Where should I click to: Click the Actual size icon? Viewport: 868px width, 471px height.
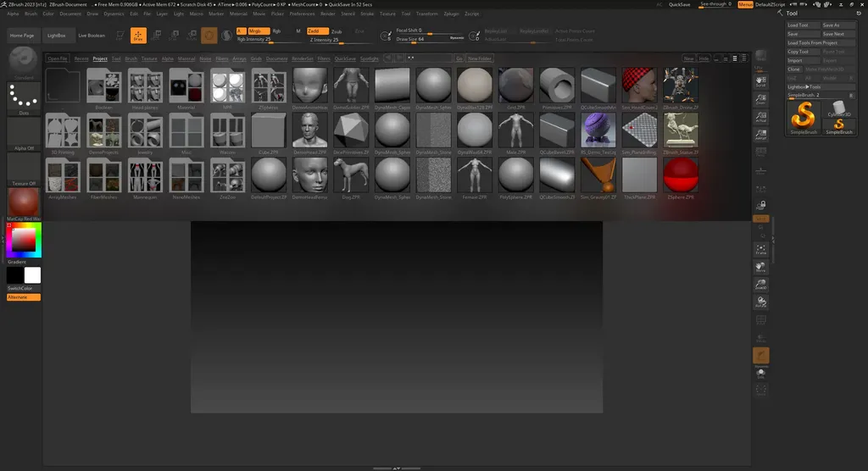point(761,116)
